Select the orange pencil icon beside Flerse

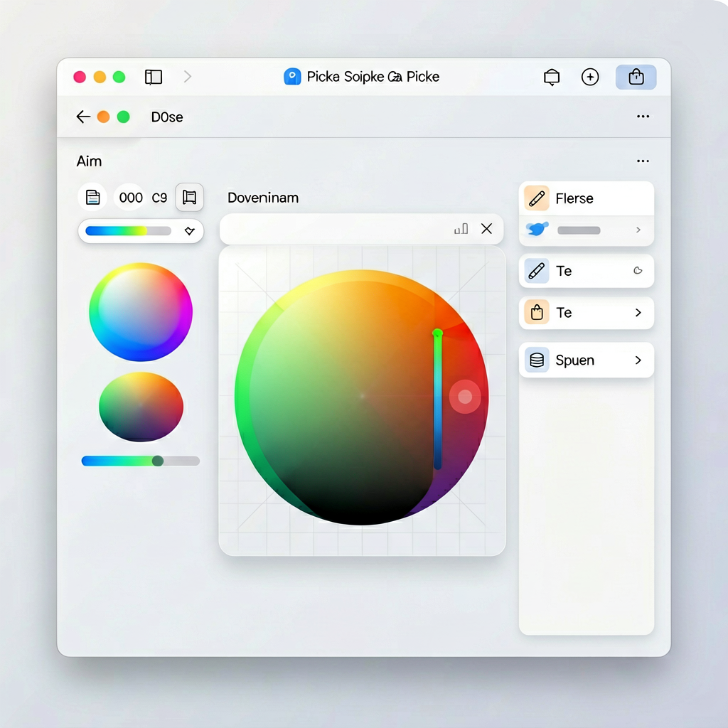pyautogui.click(x=537, y=198)
